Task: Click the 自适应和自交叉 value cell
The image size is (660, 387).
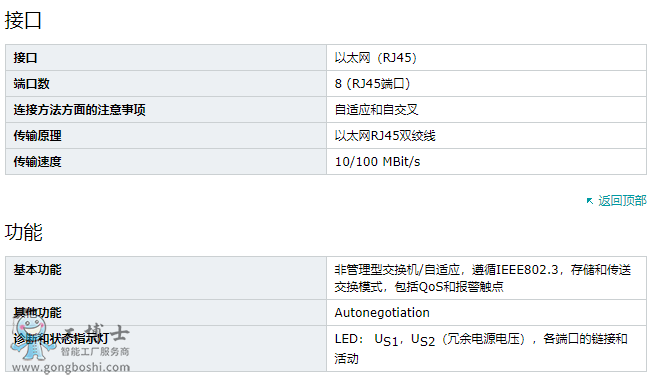Action: [486, 109]
